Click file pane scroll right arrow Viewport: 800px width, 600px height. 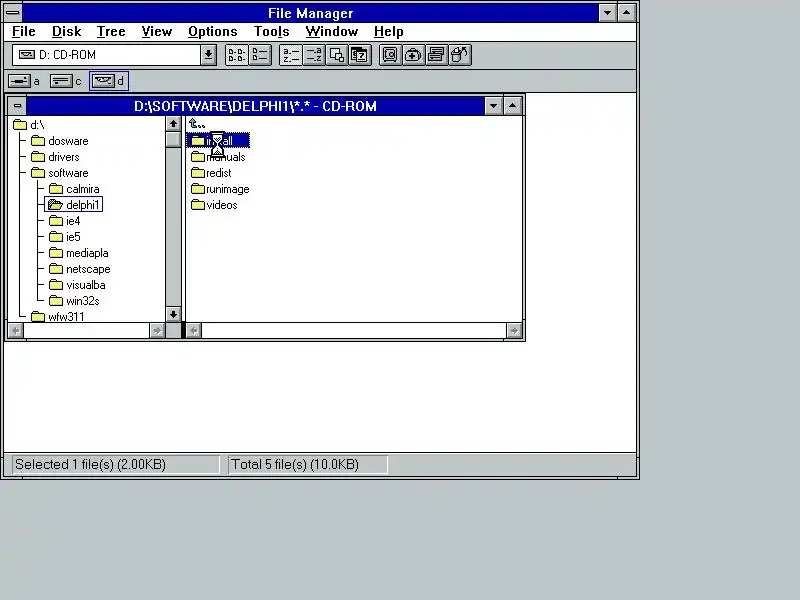click(514, 331)
